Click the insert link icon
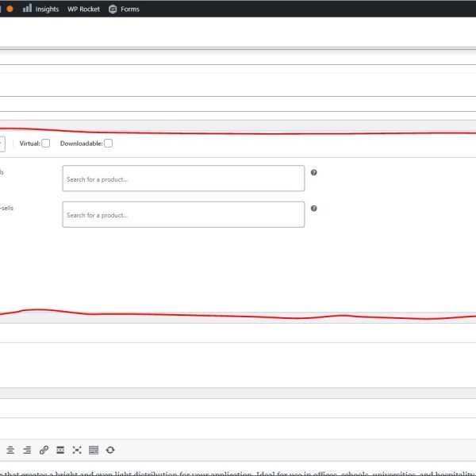 44,450
